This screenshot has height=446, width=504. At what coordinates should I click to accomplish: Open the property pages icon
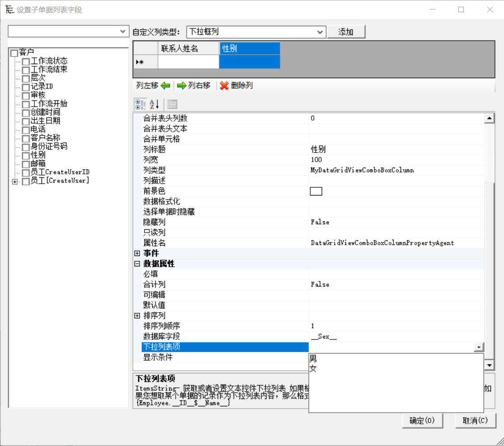[x=172, y=104]
